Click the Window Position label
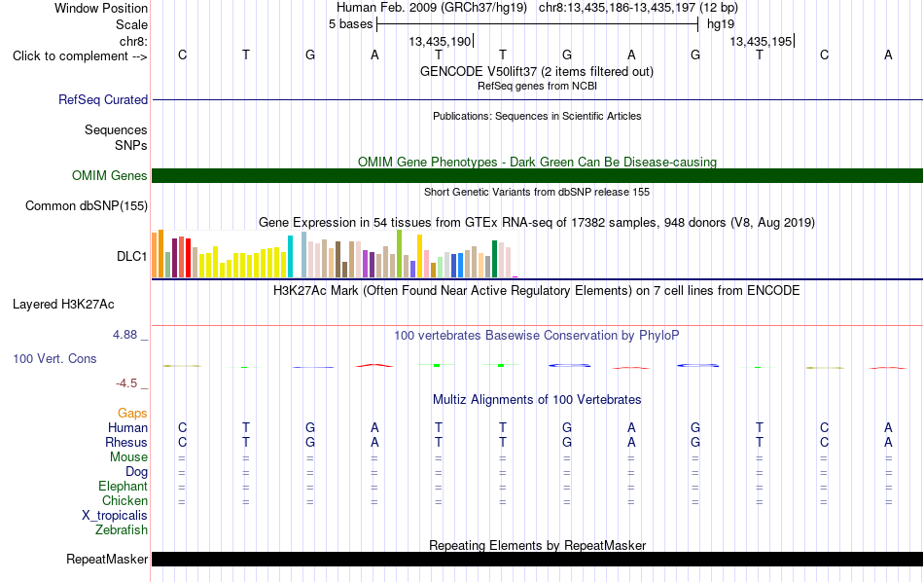The height and width of the screenshot is (582, 924). (x=101, y=8)
